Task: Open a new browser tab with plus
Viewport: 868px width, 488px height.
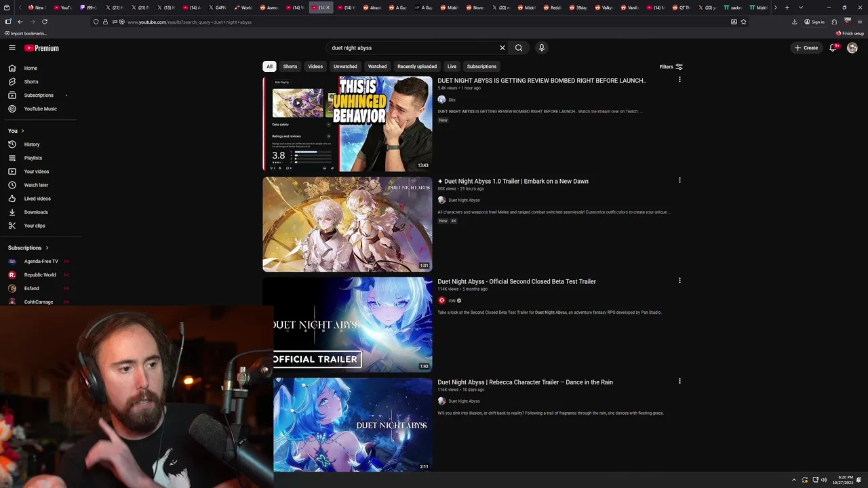Action: pyautogui.click(x=787, y=7)
